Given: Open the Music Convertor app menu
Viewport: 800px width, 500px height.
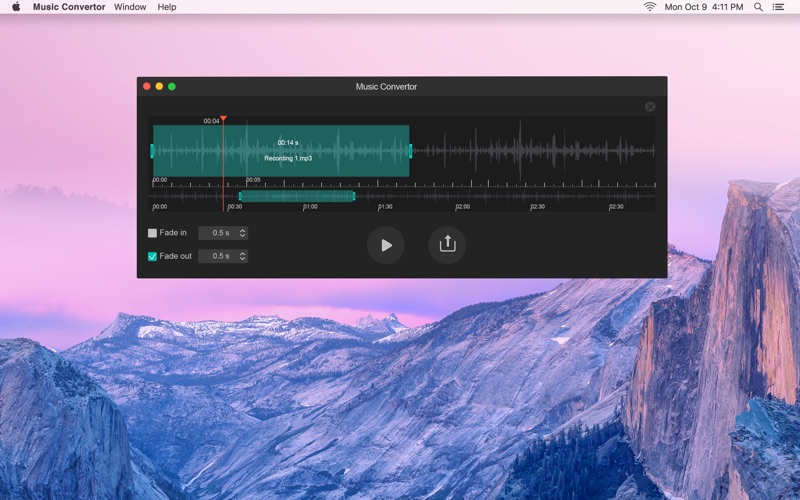Looking at the screenshot, I should (x=69, y=7).
